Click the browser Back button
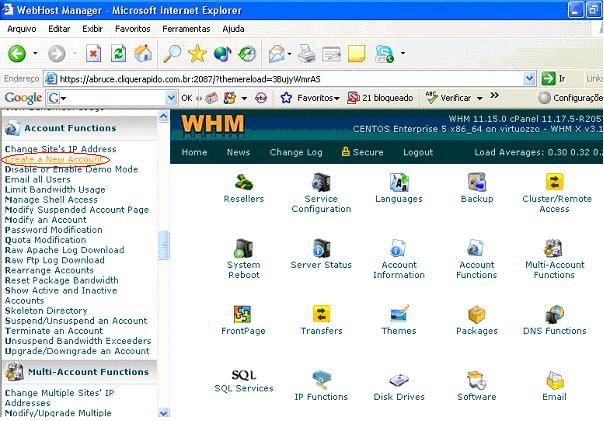604x421 pixels. click(17, 54)
